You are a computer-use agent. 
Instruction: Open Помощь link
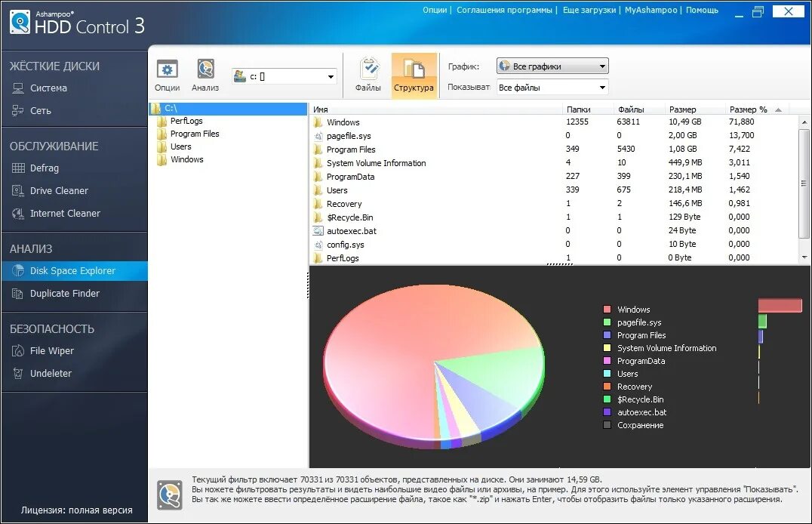tap(703, 10)
